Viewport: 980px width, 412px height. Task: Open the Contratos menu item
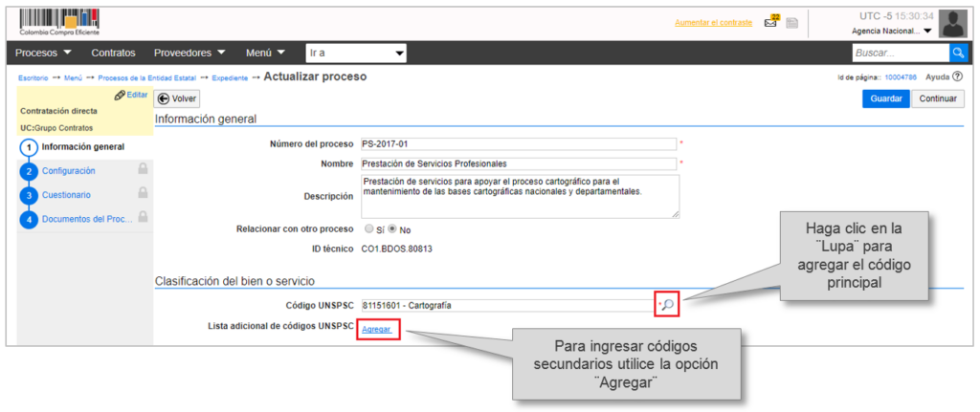(x=113, y=53)
